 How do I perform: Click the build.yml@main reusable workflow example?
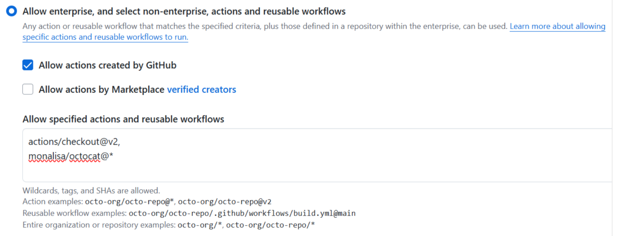pyautogui.click(x=242, y=213)
